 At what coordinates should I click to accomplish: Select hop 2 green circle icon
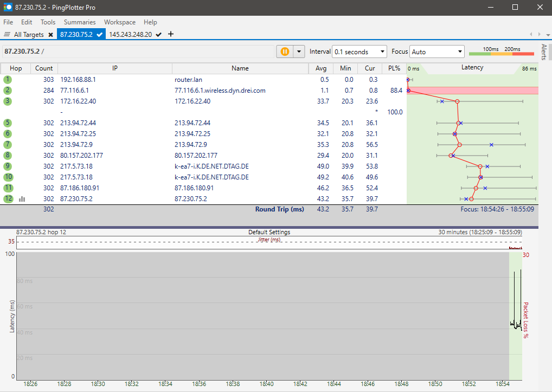[x=8, y=91]
